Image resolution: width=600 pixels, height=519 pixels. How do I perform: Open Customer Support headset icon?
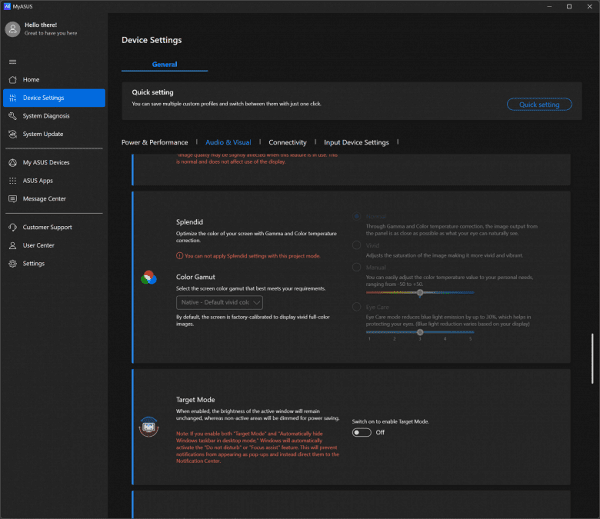pos(12,227)
